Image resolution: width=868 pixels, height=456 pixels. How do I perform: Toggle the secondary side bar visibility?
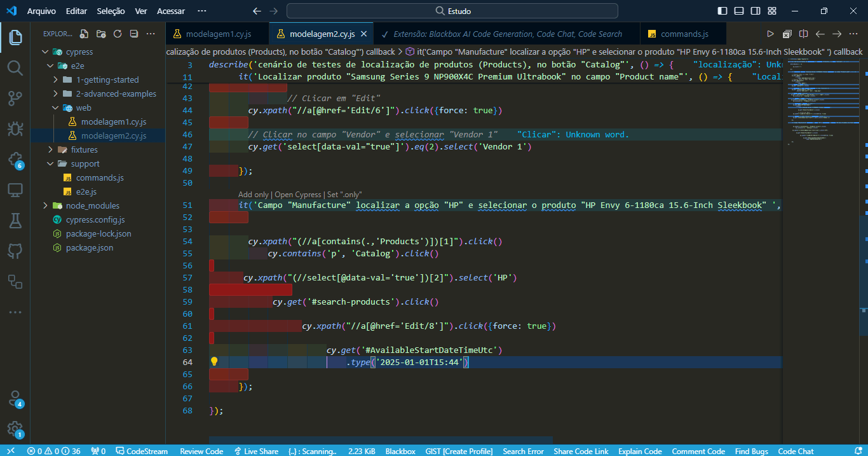(x=755, y=11)
